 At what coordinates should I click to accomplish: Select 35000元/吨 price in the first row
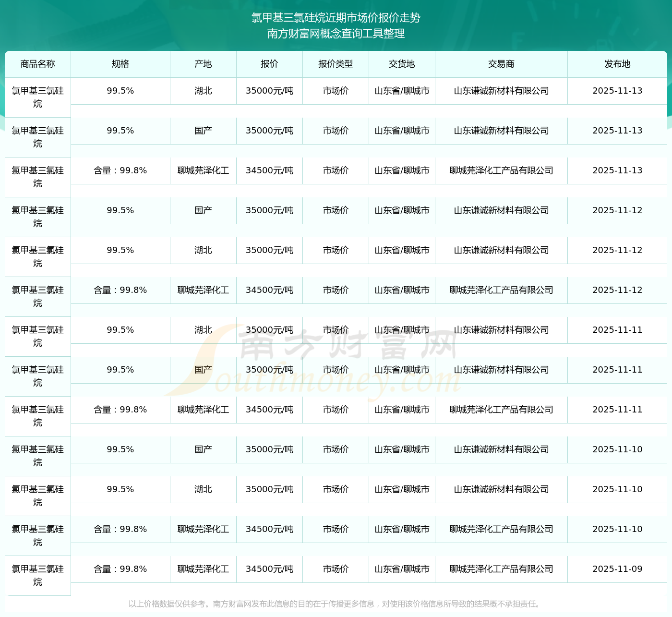(269, 91)
